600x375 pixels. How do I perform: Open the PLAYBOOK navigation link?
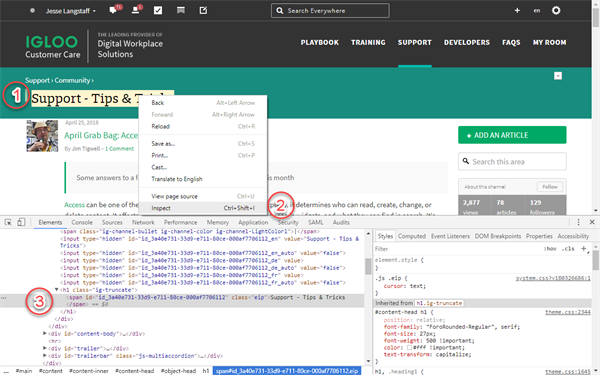pyautogui.click(x=320, y=42)
